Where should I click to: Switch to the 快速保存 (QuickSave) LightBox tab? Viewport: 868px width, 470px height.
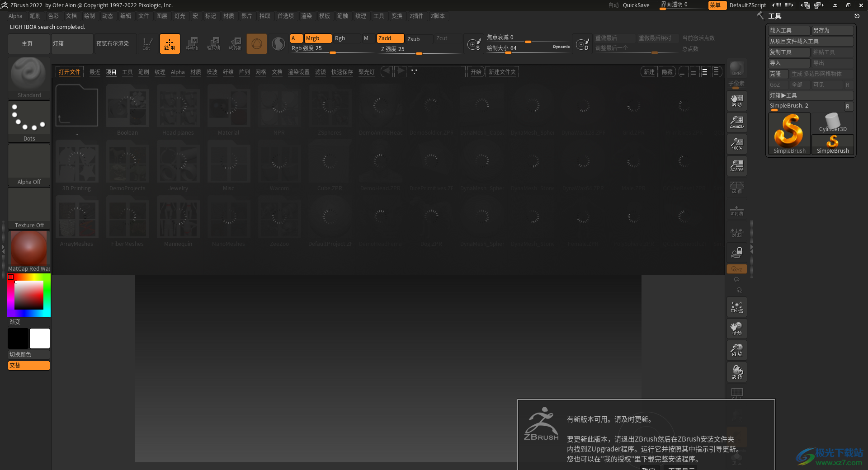point(342,72)
